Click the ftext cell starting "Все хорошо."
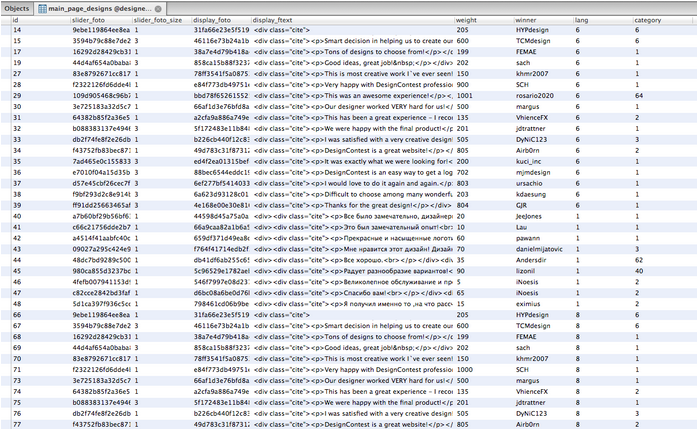Image resolution: width=698 pixels, height=430 pixels. coord(353,260)
